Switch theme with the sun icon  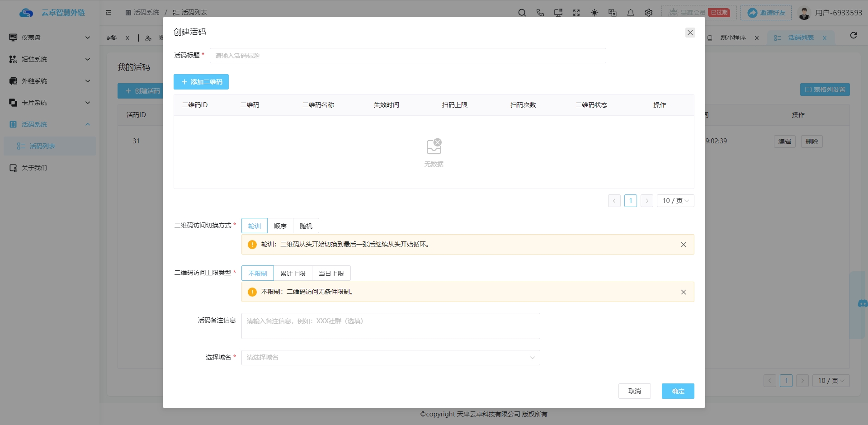click(594, 13)
